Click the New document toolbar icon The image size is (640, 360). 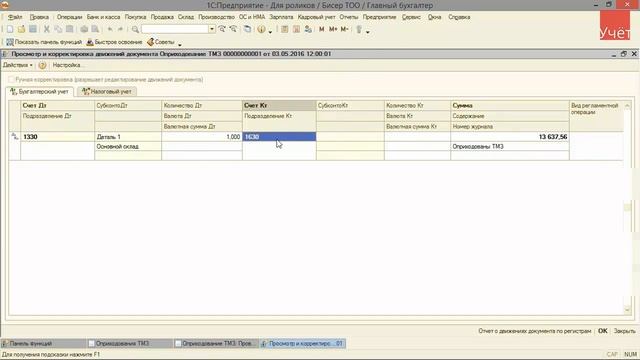pyautogui.click(x=10, y=29)
